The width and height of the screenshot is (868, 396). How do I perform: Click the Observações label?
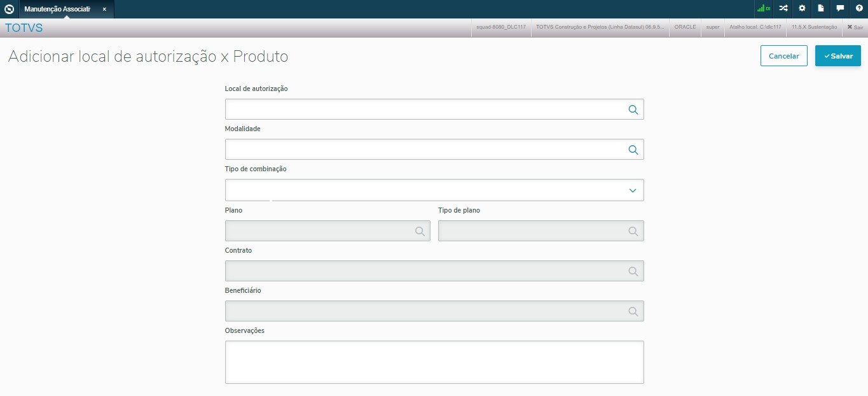(x=245, y=330)
